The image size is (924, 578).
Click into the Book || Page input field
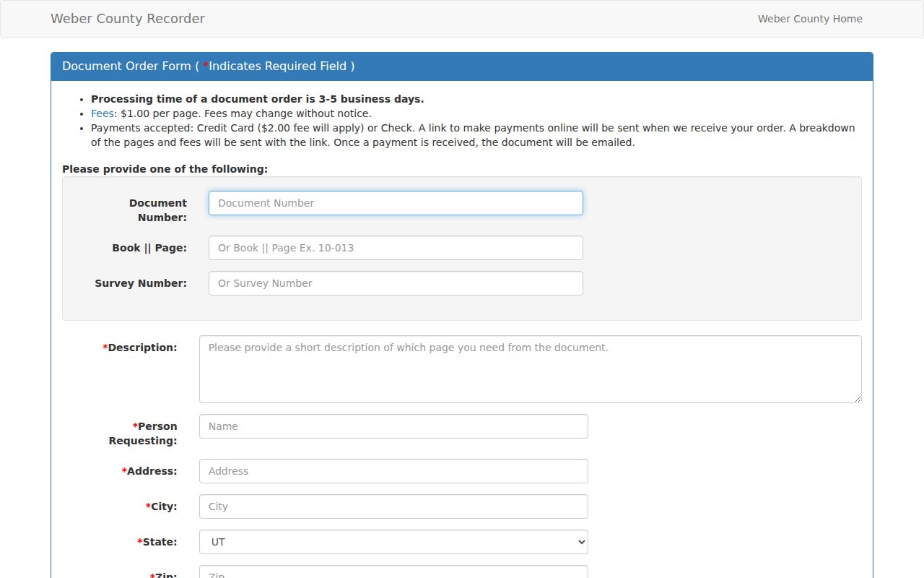click(396, 248)
